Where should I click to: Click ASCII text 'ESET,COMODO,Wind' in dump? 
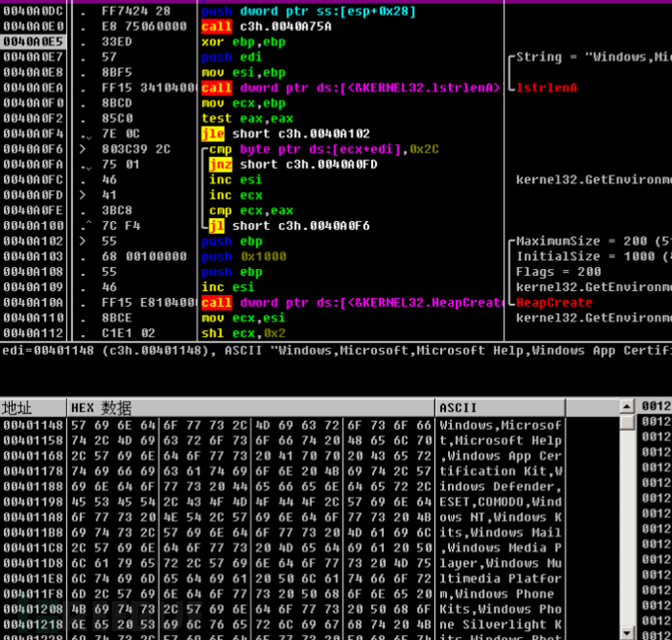pos(500,502)
